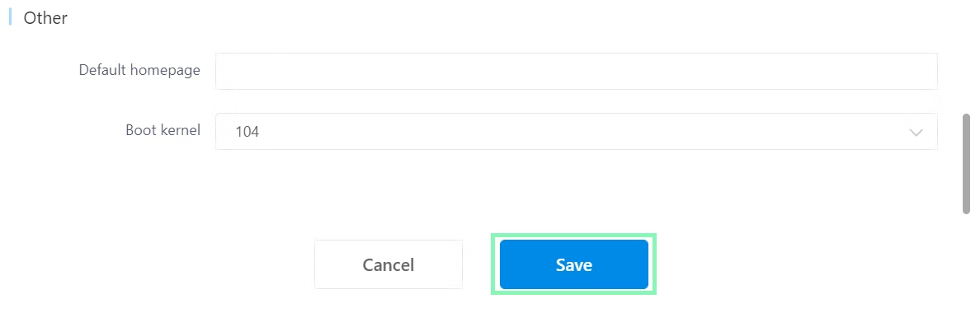Click the Default homepage label
This screenshot has width=980, height=313.
tap(139, 70)
